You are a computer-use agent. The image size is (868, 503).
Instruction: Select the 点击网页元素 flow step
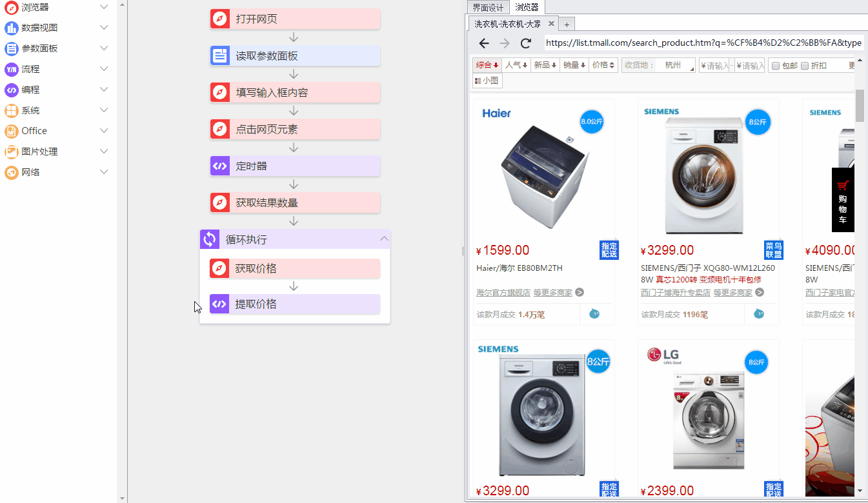point(295,129)
